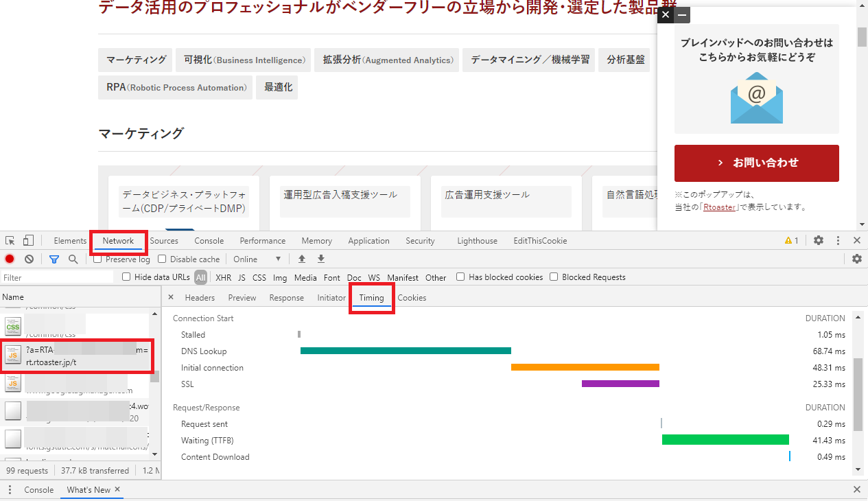The image size is (868, 501).
Task: Select the All request type filter
Action: coord(200,277)
